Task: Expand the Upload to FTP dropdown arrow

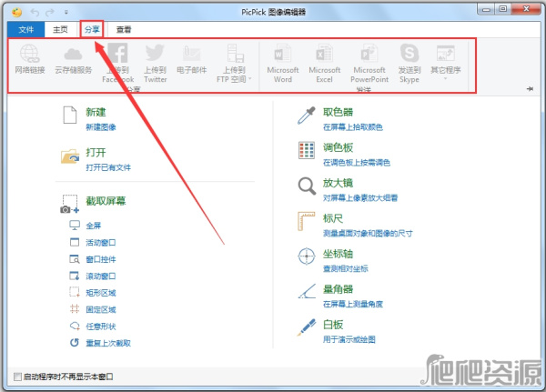Action: click(x=249, y=79)
